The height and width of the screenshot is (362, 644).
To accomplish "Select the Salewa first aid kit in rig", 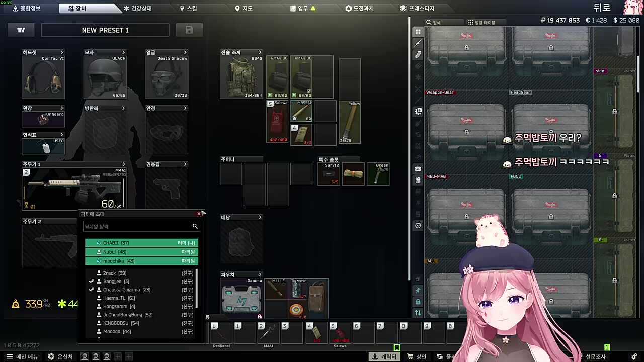I will click(277, 122).
